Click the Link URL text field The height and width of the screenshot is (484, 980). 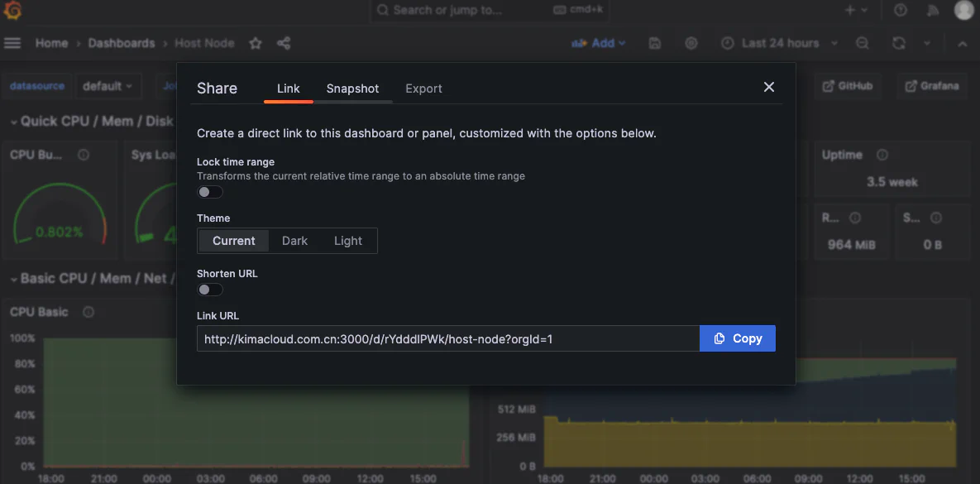point(447,338)
